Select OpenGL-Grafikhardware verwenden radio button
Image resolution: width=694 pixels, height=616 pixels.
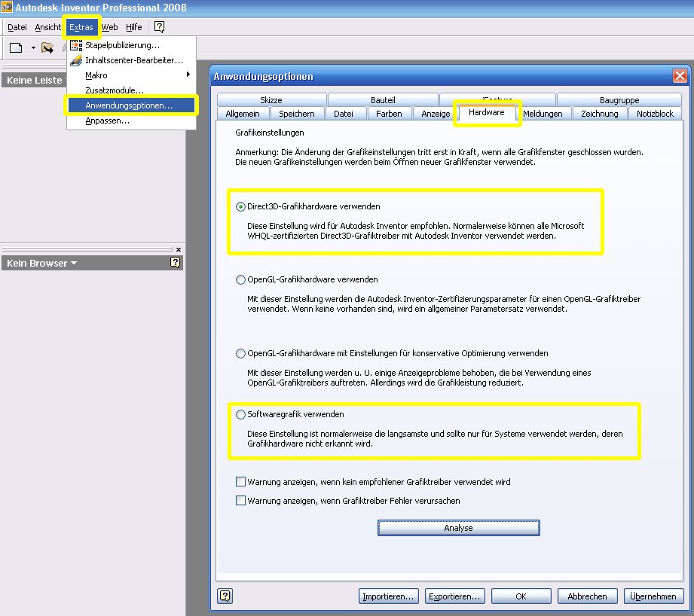[240, 279]
